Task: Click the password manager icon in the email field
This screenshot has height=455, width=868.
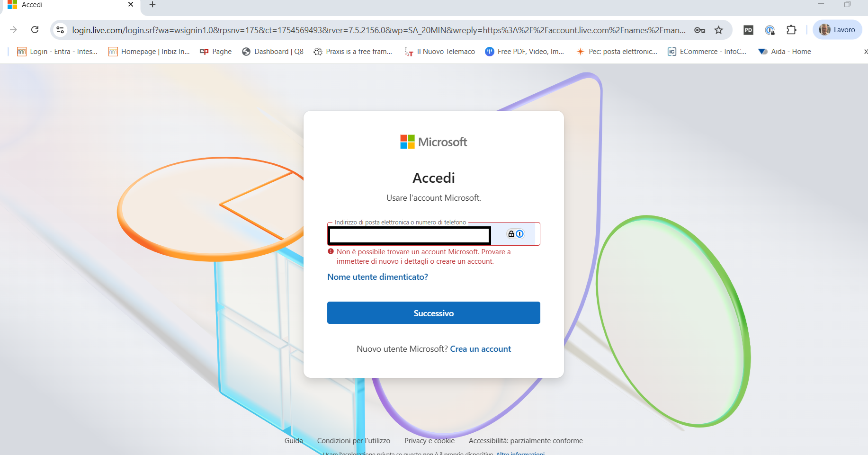Action: click(x=516, y=234)
